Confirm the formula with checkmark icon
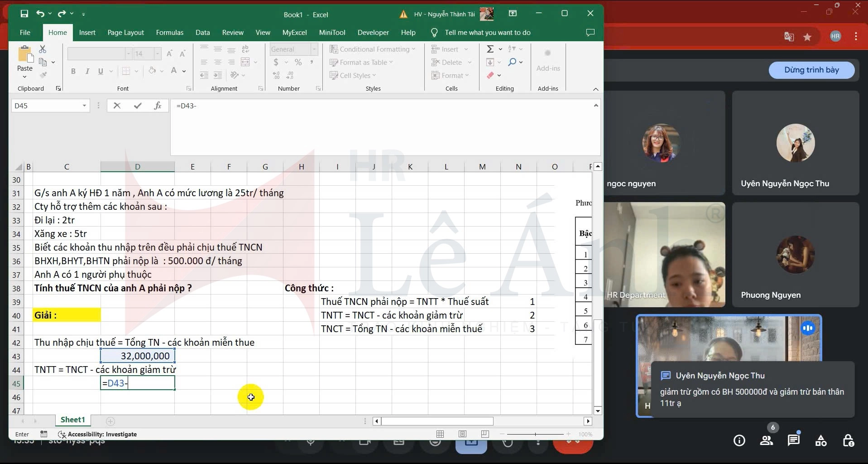The image size is (868, 464). [x=138, y=106]
